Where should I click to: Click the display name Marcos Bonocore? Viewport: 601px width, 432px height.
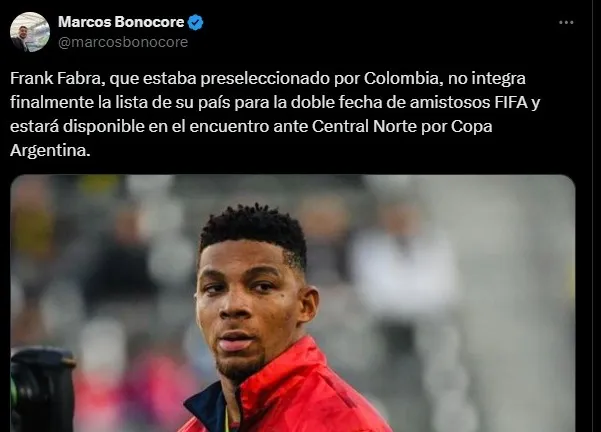(121, 22)
